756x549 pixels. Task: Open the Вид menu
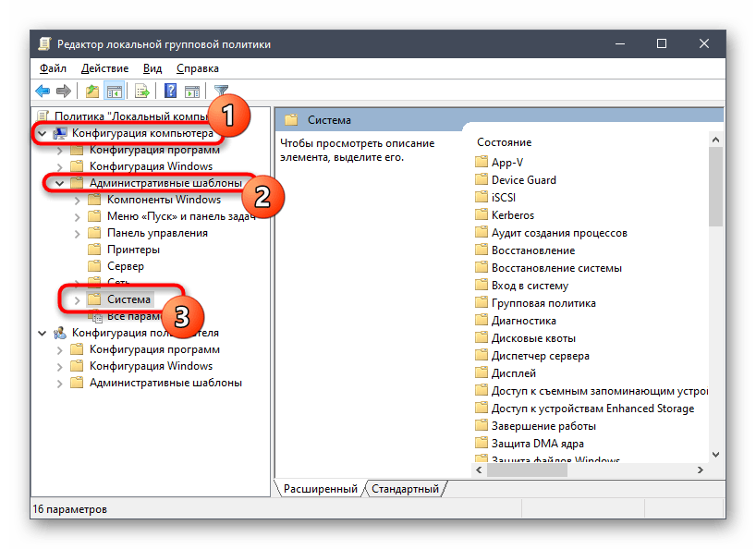152,68
